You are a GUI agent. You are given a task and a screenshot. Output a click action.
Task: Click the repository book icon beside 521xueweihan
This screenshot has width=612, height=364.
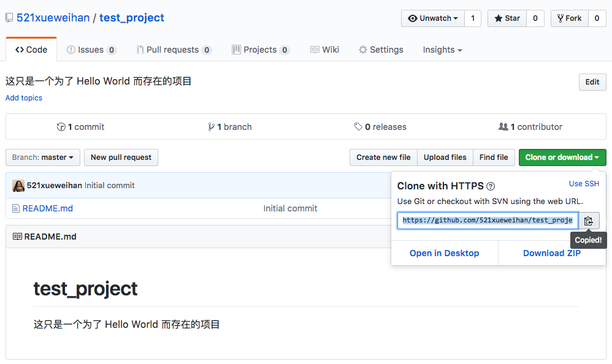point(9,18)
